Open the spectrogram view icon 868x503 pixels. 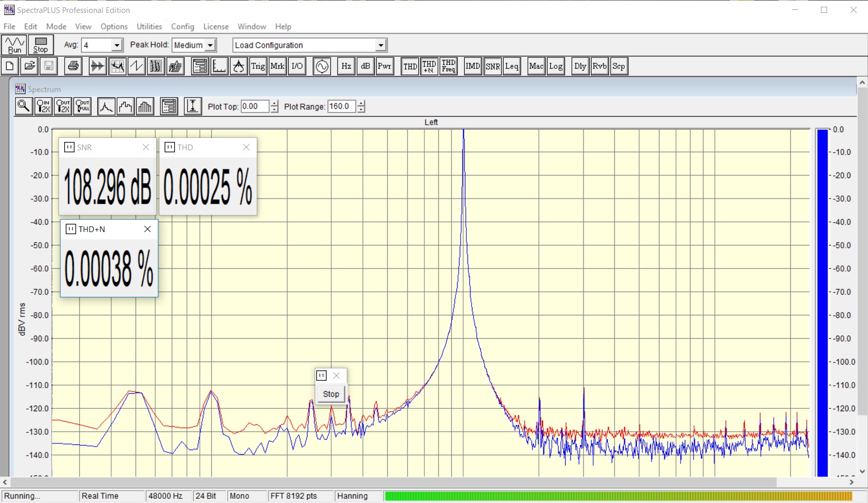(x=156, y=66)
